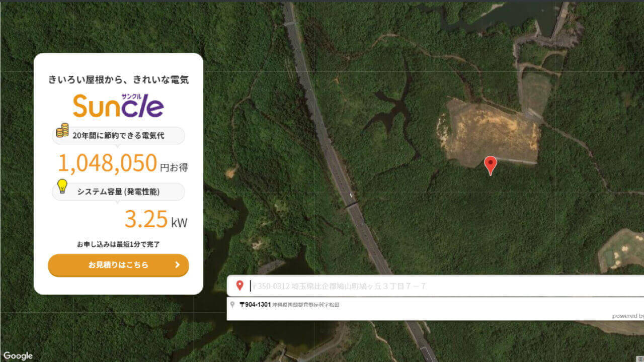Click the システム容量 (発電性能) label
Viewport: 644px width, 362px height.
[x=118, y=192]
